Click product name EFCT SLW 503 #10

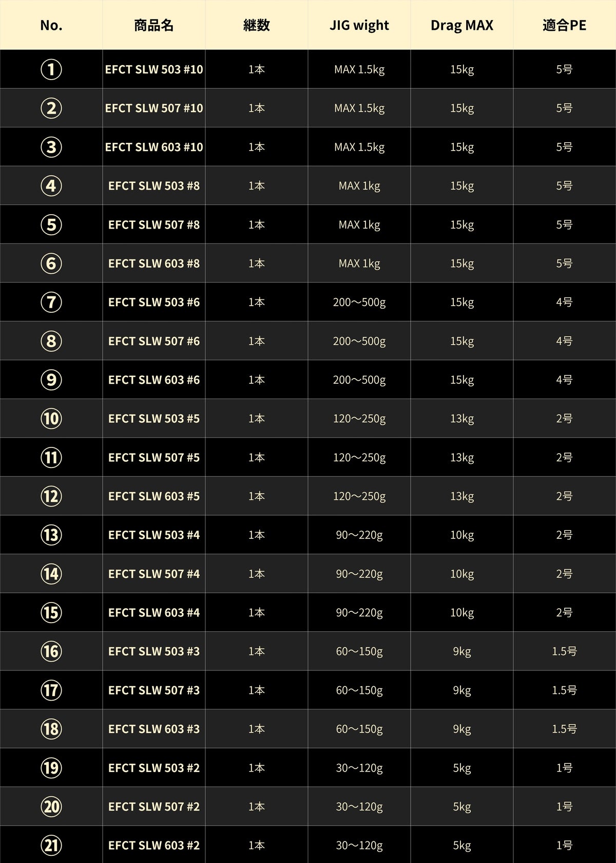coord(154,69)
